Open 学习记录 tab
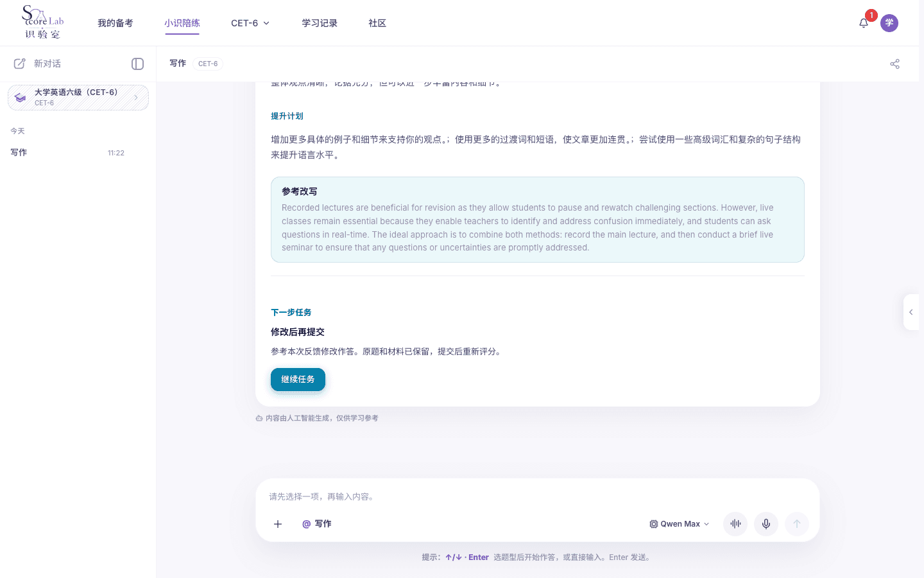The width and height of the screenshot is (924, 578). tap(320, 23)
